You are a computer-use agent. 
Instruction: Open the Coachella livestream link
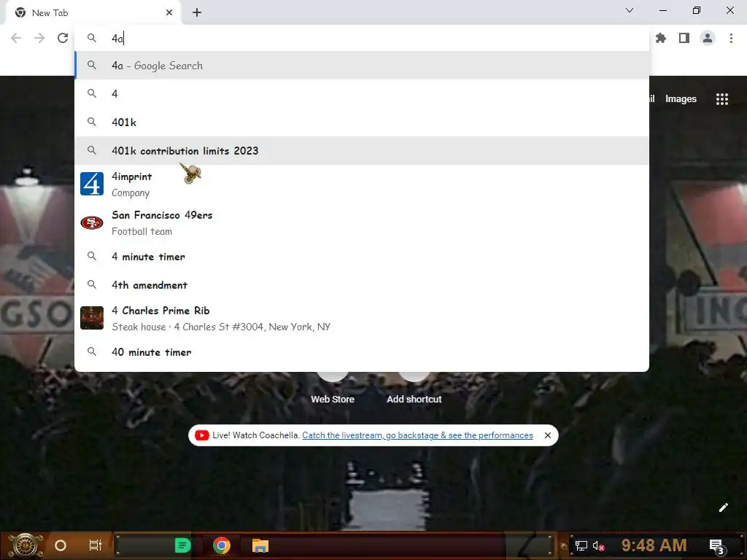pyautogui.click(x=417, y=435)
